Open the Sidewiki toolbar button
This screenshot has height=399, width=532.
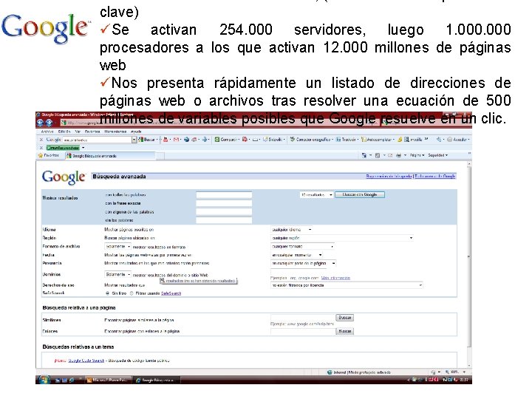pyautogui.click(x=273, y=140)
